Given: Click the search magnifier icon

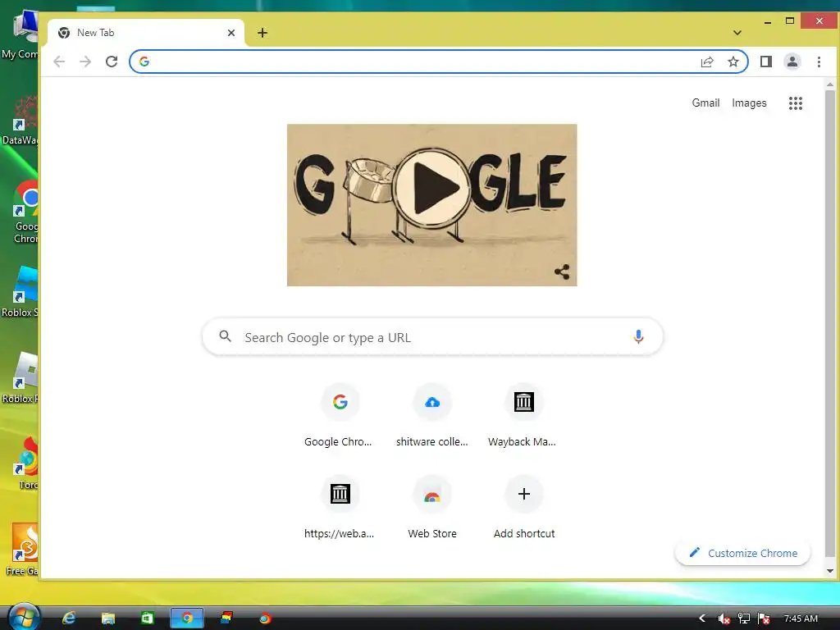Looking at the screenshot, I should (225, 336).
